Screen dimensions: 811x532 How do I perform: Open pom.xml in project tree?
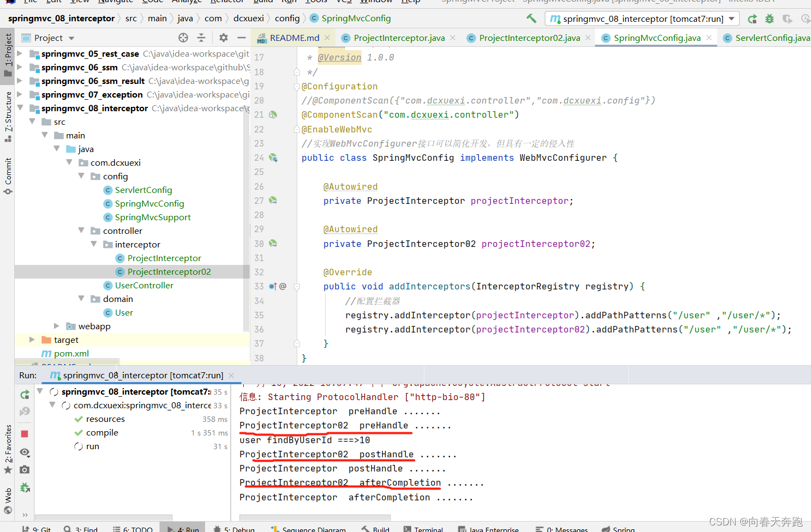71,354
